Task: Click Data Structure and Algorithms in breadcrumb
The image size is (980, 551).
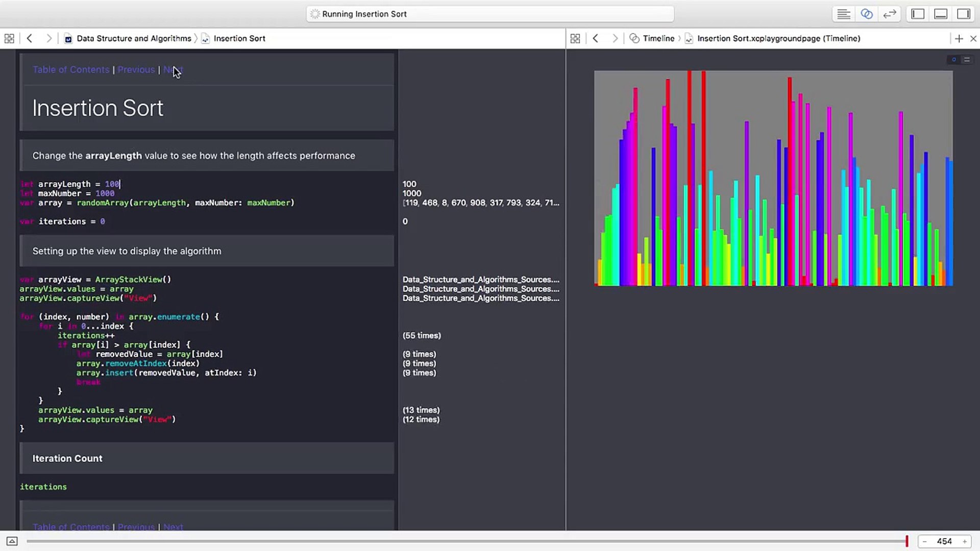Action: click(x=134, y=38)
